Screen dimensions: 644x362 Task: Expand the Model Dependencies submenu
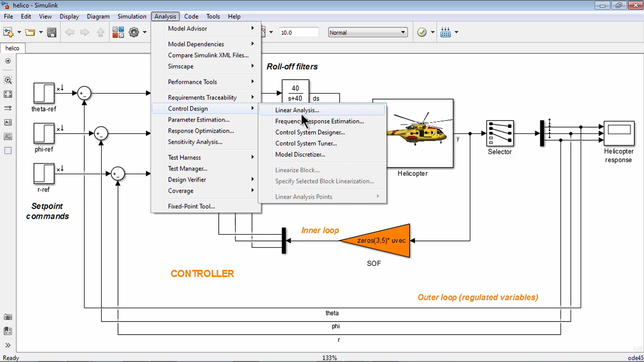[206, 44]
